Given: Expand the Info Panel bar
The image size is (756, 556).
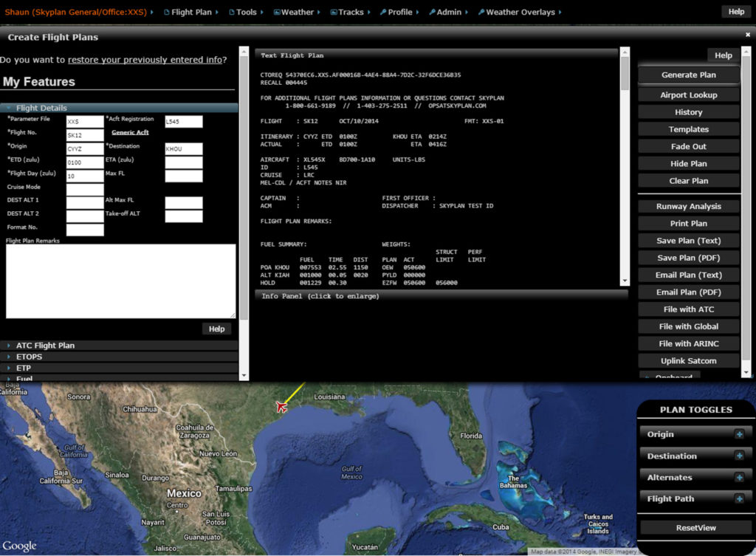Looking at the screenshot, I should [x=441, y=296].
